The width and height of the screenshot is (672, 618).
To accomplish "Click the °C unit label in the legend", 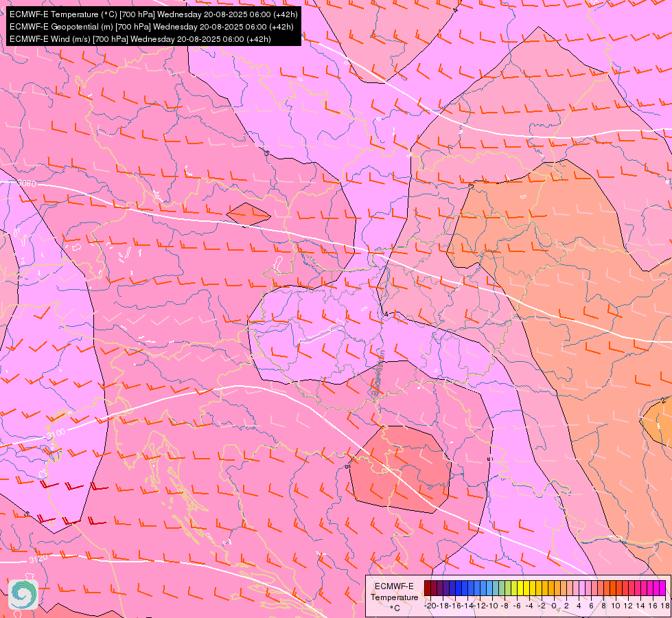I will (395, 608).
